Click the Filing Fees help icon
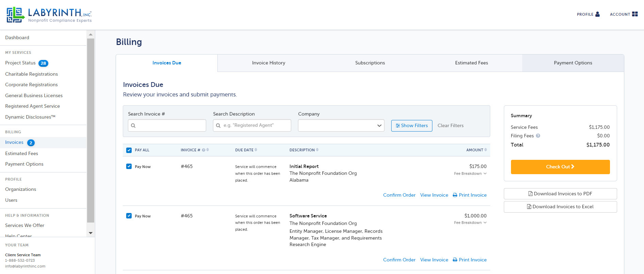 click(538, 136)
